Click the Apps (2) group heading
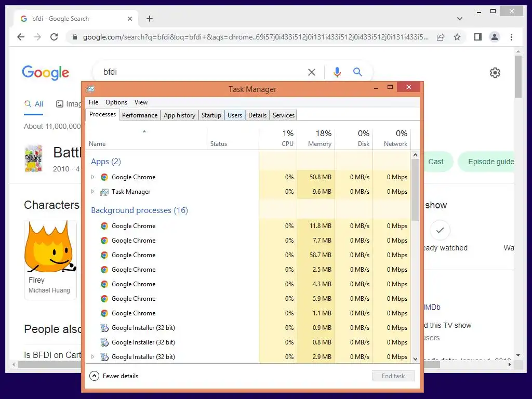 point(106,162)
